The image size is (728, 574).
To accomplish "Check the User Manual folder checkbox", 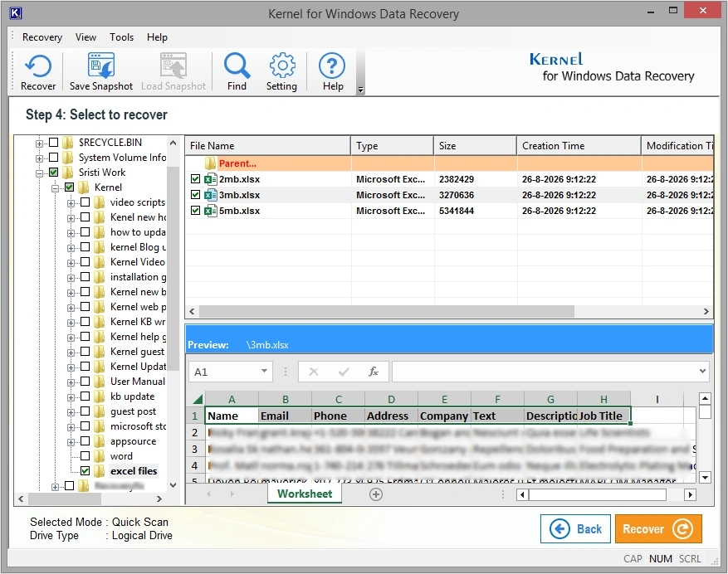I will (x=85, y=381).
